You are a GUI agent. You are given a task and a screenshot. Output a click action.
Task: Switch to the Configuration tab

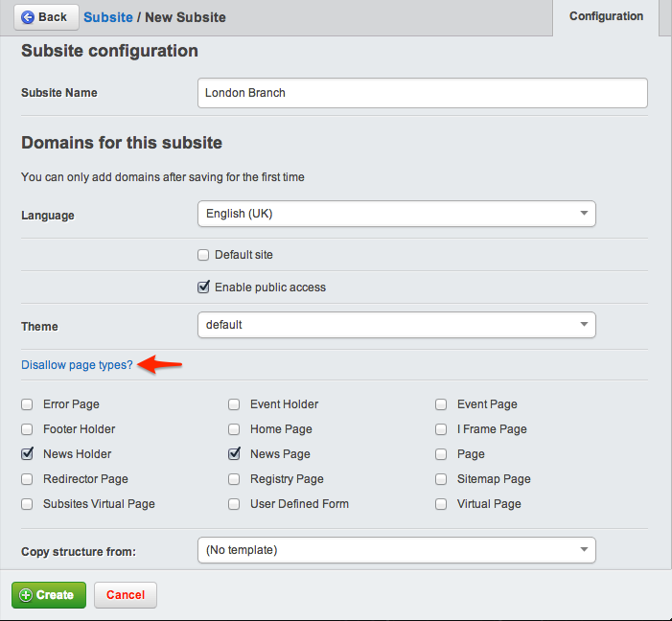click(606, 16)
